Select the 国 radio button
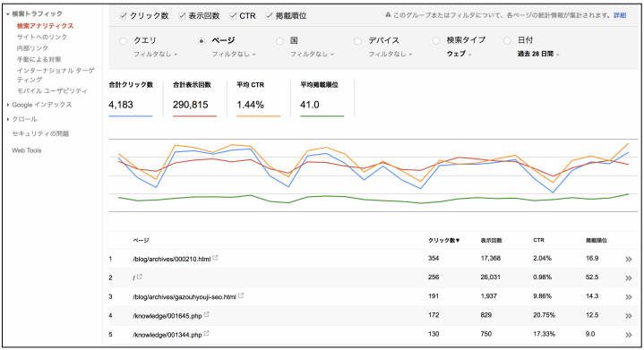The height and width of the screenshot is (350, 644). (279, 41)
